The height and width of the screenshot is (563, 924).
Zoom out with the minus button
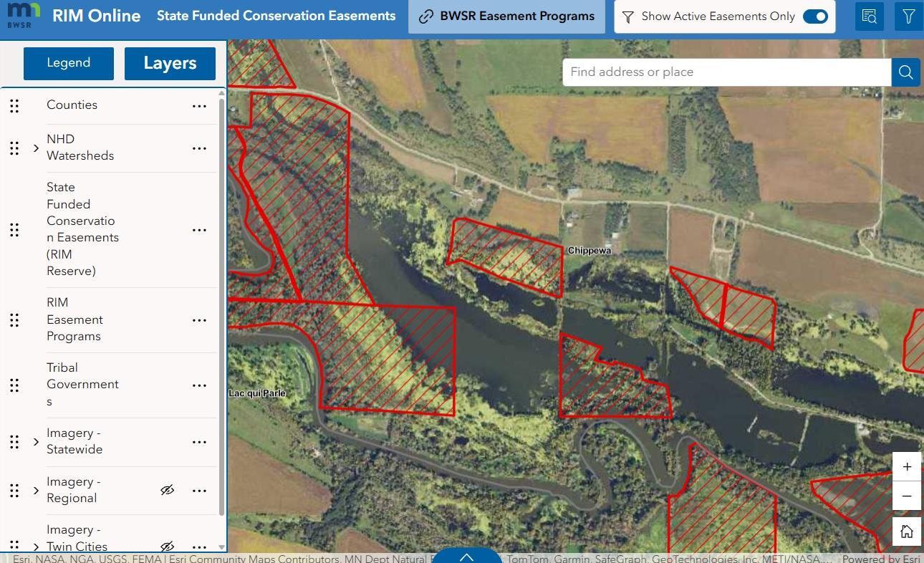tap(907, 496)
